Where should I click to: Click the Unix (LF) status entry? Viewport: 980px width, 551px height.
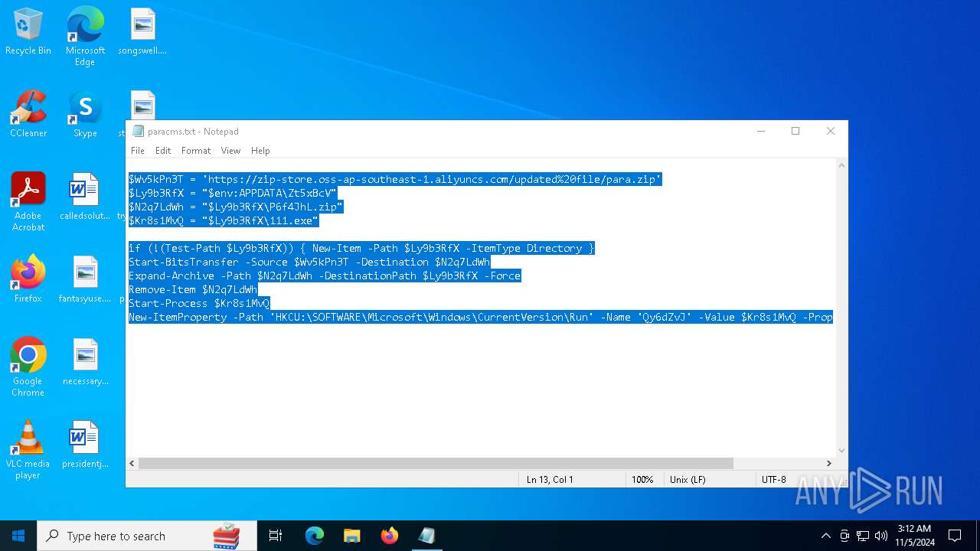coord(688,479)
